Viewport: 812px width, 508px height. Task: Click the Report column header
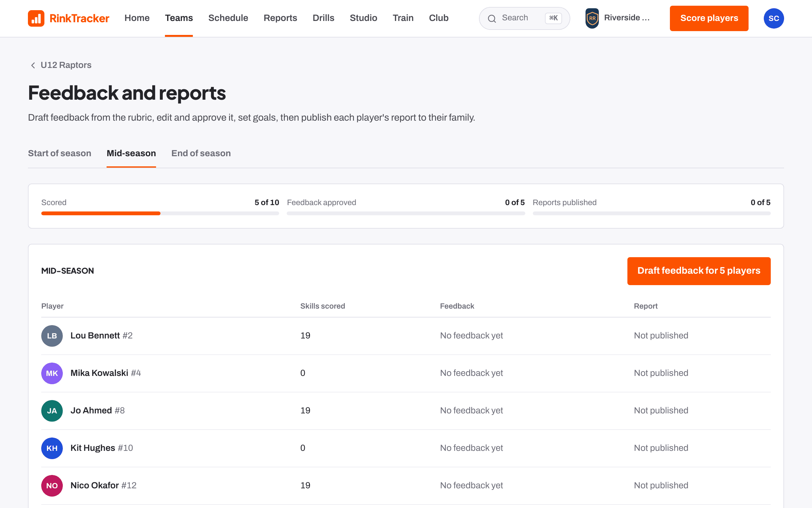[645, 306]
